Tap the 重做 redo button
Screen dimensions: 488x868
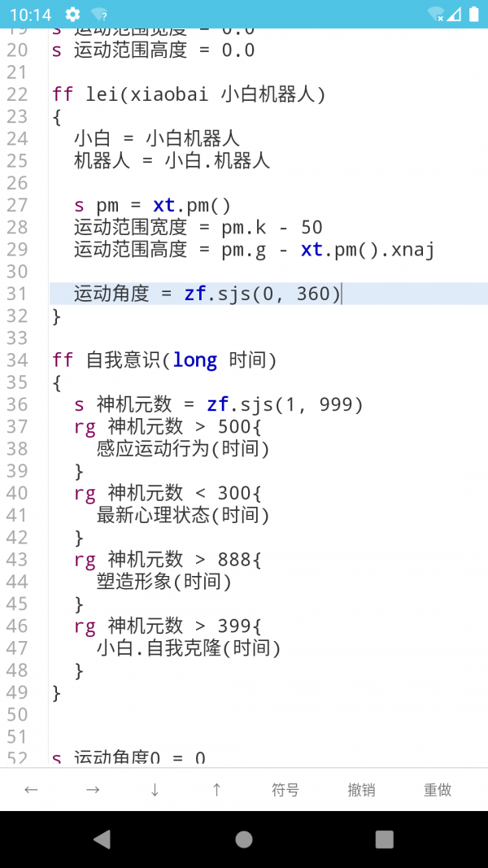tap(438, 790)
